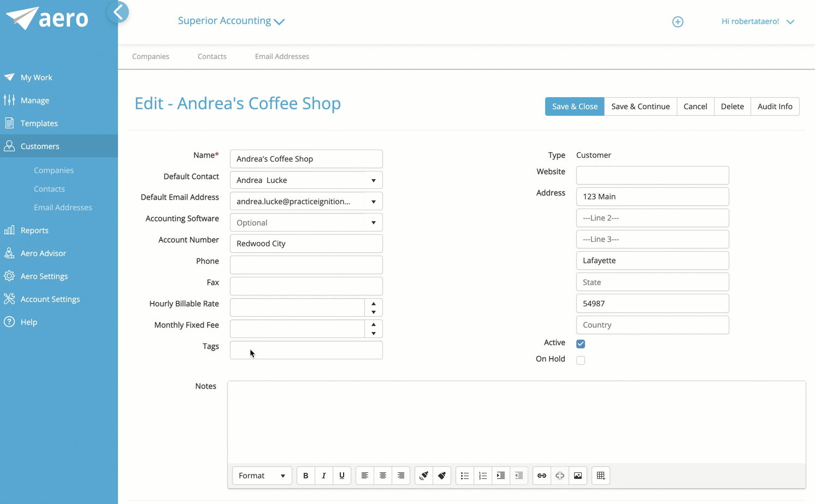Expand the Accounting Software dropdown
Image resolution: width=815 pixels, height=504 pixels.
(x=374, y=223)
